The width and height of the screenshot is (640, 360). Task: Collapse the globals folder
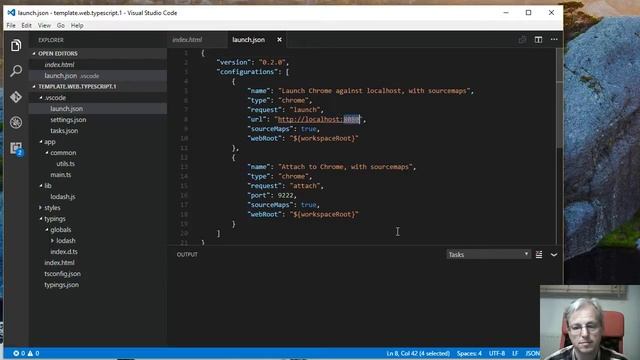tap(47, 230)
